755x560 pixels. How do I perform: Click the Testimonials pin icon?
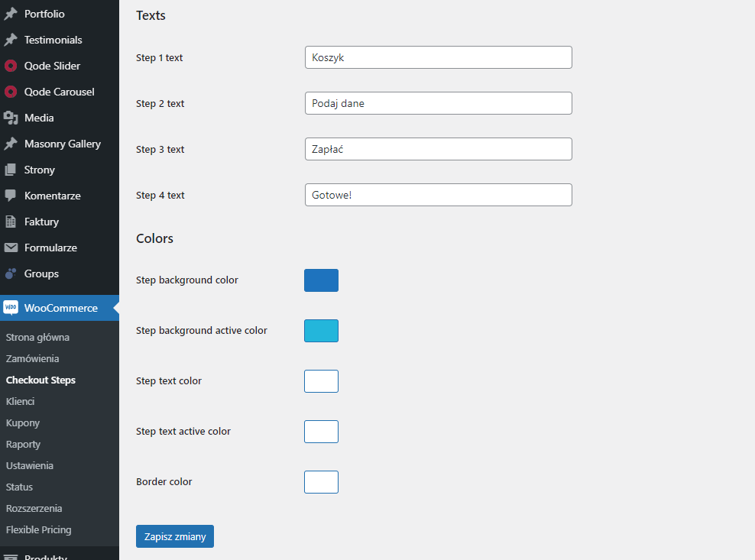tap(11, 40)
